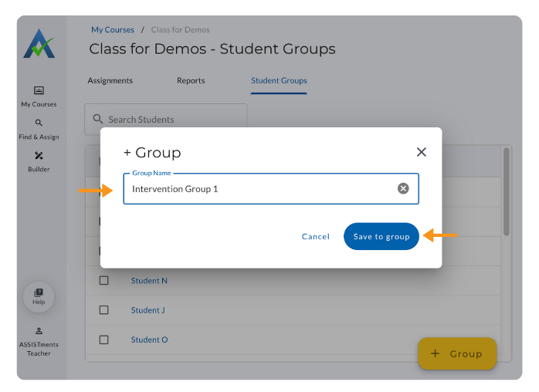Cancel the group creation dialog
This screenshot has height=392, width=539.
tap(315, 237)
